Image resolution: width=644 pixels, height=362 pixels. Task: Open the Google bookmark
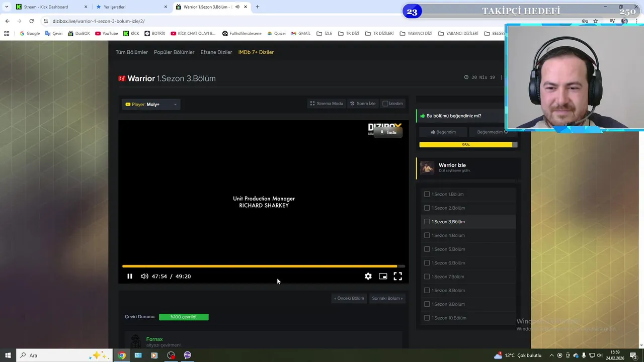click(x=30, y=34)
